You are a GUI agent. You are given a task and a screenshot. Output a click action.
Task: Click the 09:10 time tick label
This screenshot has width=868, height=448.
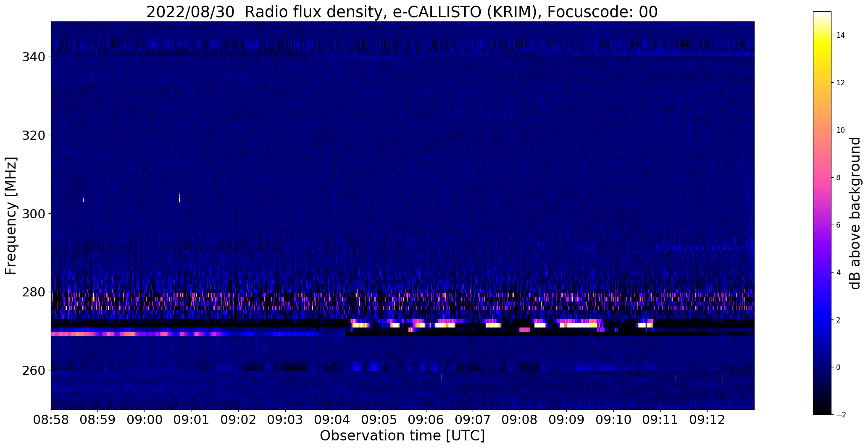613,420
